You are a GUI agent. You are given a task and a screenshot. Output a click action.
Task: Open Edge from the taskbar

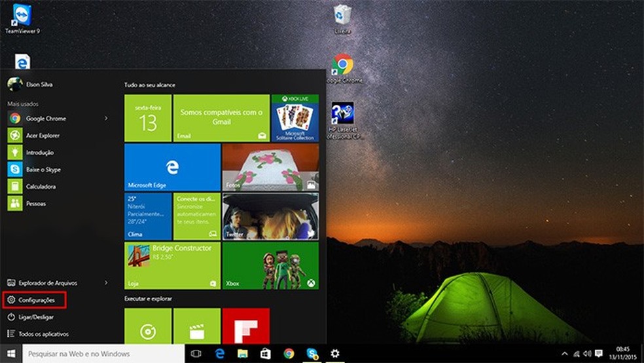tap(220, 354)
